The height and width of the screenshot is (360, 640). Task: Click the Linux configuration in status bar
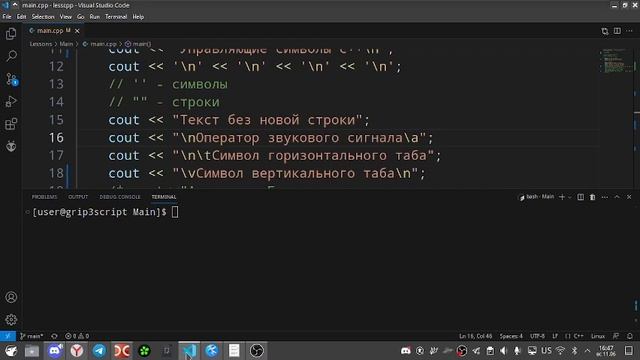[x=598, y=336]
